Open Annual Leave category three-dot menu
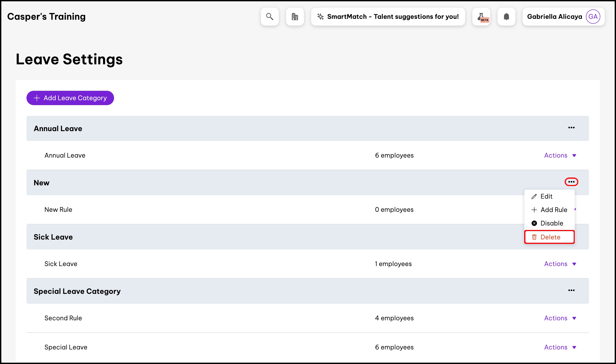 tap(571, 128)
